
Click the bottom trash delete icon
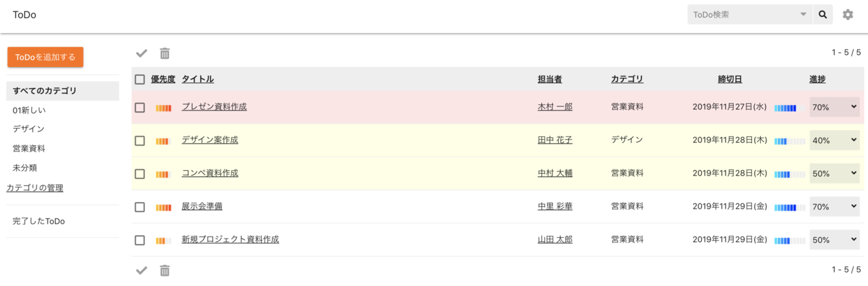tap(165, 270)
